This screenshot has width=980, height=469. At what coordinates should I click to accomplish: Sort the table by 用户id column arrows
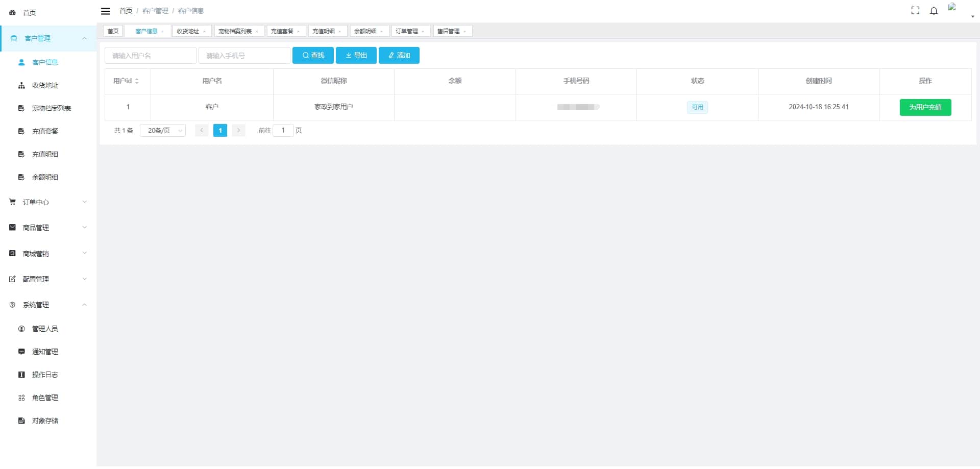pyautogui.click(x=137, y=81)
